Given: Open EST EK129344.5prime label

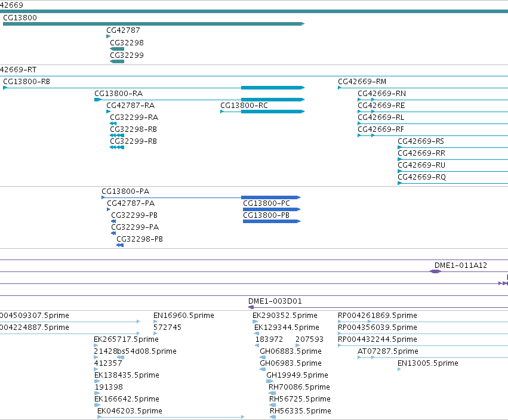Looking at the screenshot, I should click(x=287, y=328).
